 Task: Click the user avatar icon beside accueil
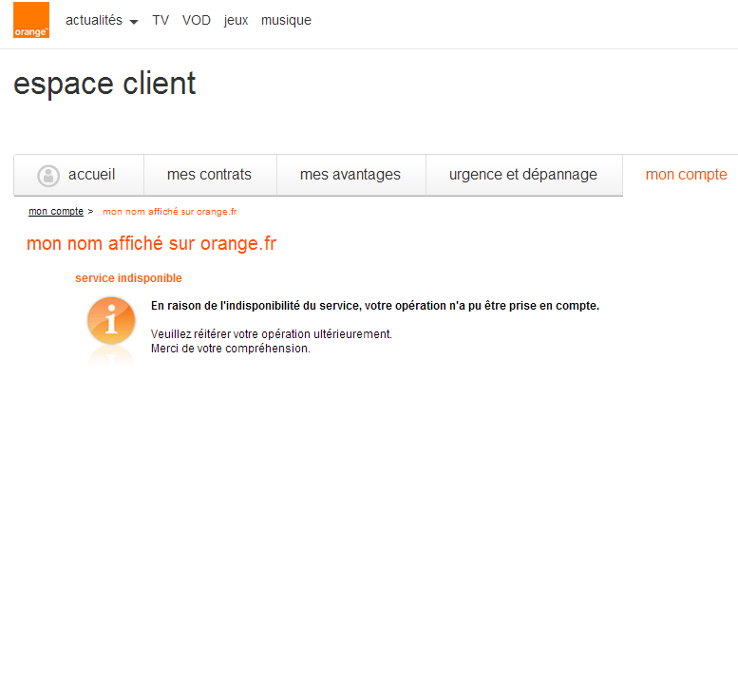pos(48,176)
